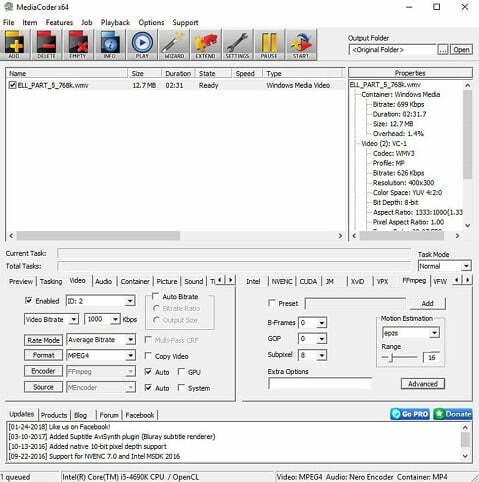This screenshot has height=482, width=479.
Task: Click the DELETE toolbar icon
Action: [x=46, y=44]
